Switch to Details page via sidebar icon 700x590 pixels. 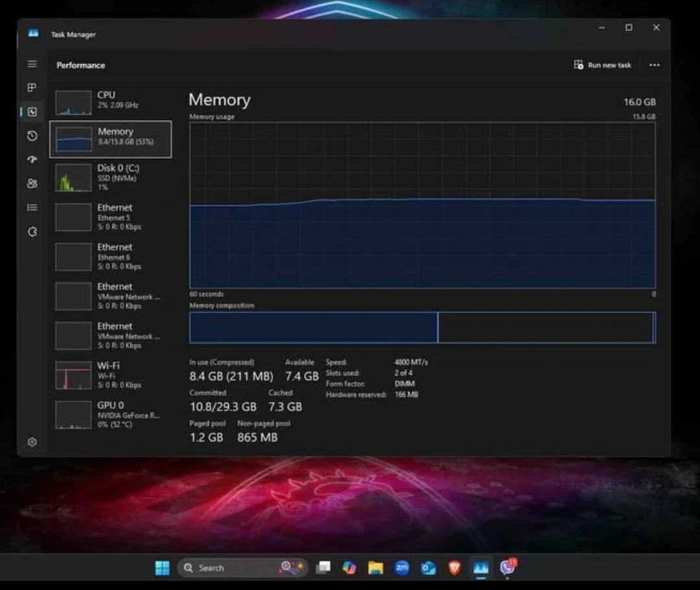point(32,207)
